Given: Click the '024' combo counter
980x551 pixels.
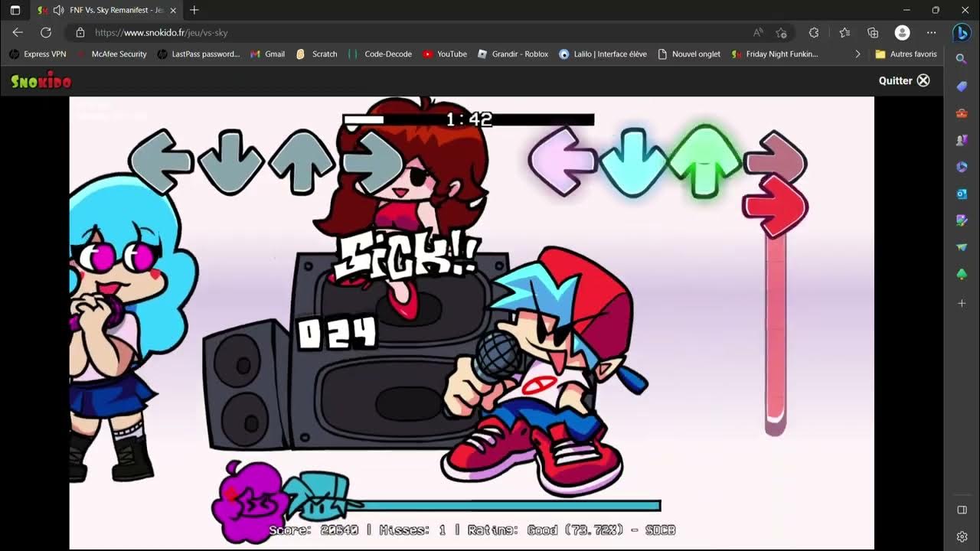Looking at the screenshot, I should pyautogui.click(x=337, y=334).
